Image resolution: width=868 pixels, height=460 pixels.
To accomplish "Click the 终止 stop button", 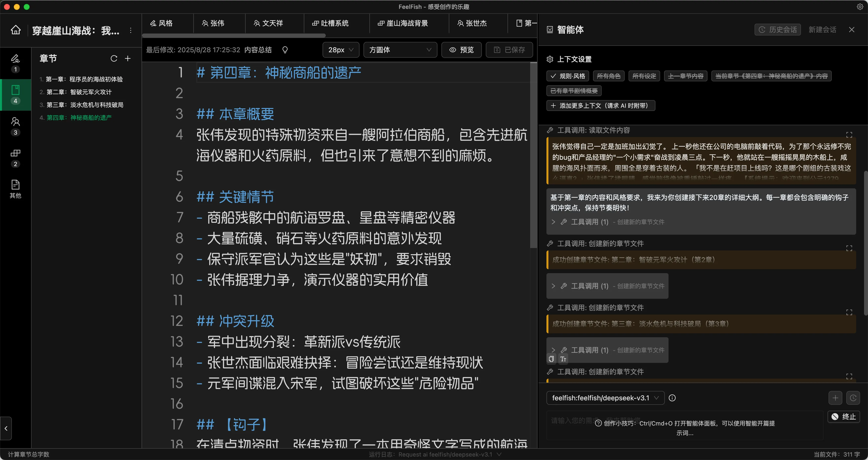I will click(x=844, y=417).
